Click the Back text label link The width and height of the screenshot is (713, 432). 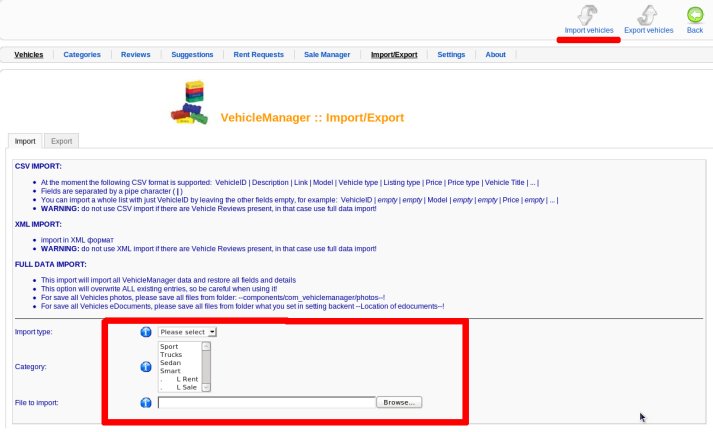(695, 30)
